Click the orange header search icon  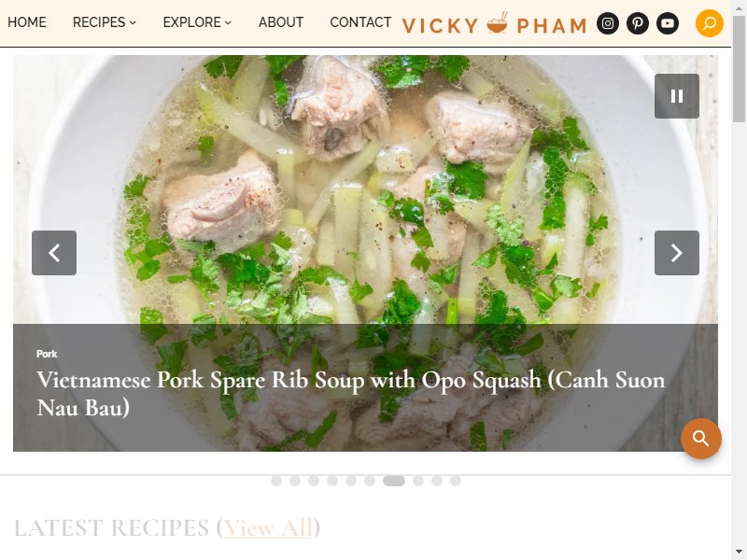coord(710,22)
